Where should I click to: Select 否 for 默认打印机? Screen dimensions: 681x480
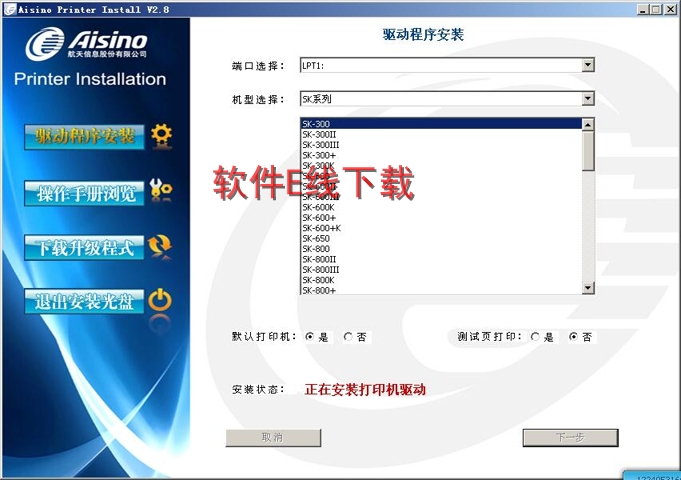click(x=348, y=337)
